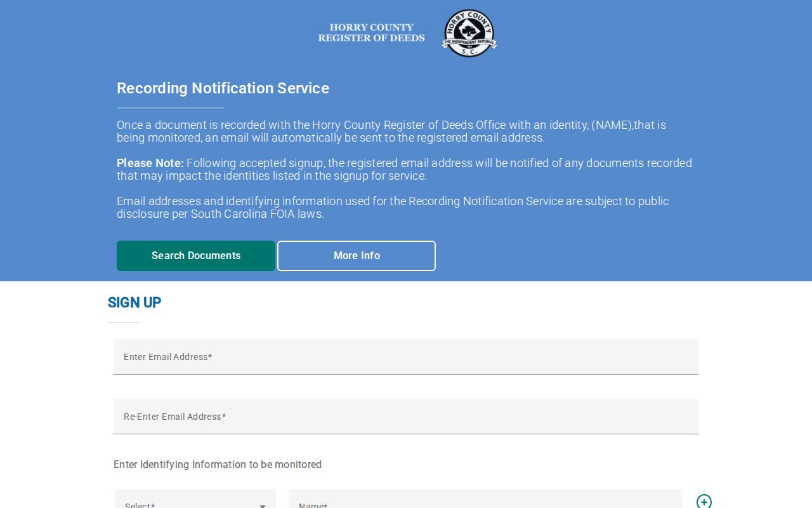This screenshot has width=812, height=508.
Task: Click the add identity plus icon
Action: click(x=704, y=502)
